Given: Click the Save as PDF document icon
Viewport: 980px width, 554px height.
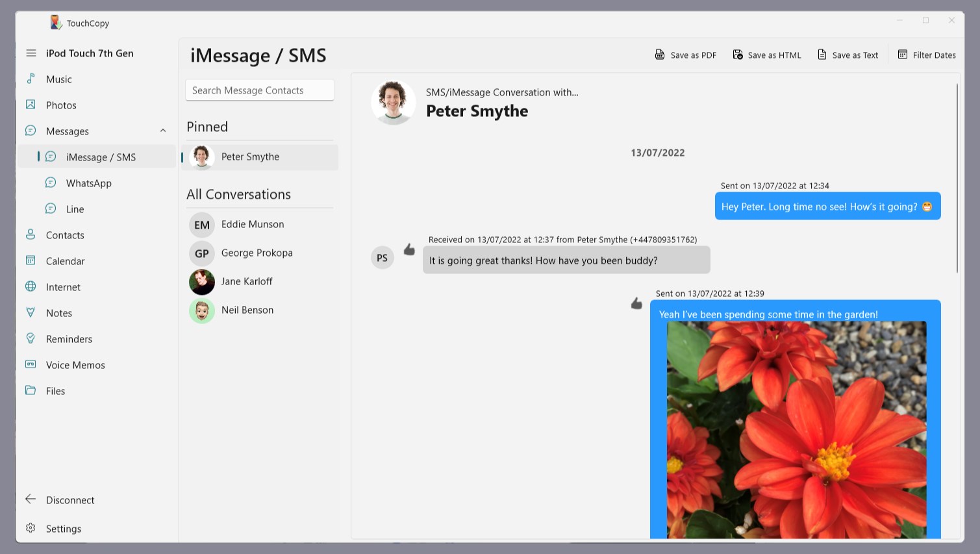Looking at the screenshot, I should pyautogui.click(x=660, y=55).
